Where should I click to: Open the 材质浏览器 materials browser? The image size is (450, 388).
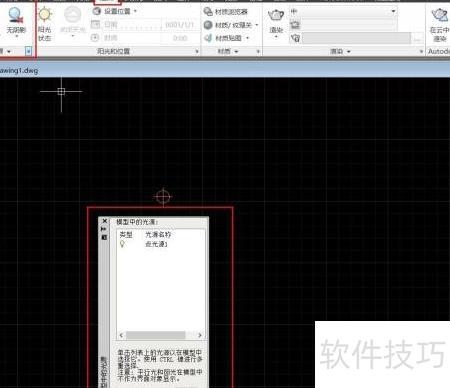(226, 12)
